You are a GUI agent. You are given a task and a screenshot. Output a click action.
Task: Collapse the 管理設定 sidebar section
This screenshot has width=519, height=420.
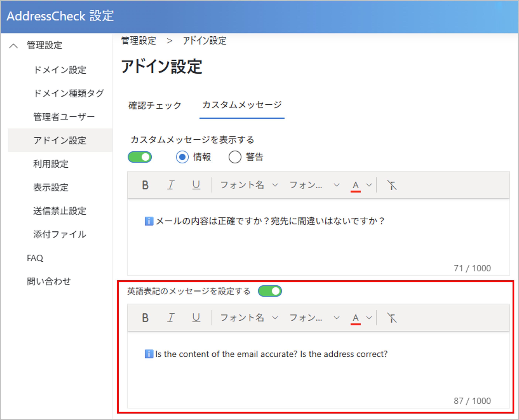pos(13,45)
